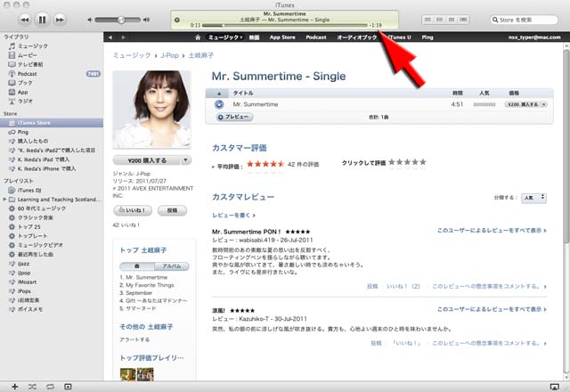Image resolution: width=570 pixels, height=392 pixels.
Task: Buy track via ¥200 button in track row
Action: tap(523, 104)
